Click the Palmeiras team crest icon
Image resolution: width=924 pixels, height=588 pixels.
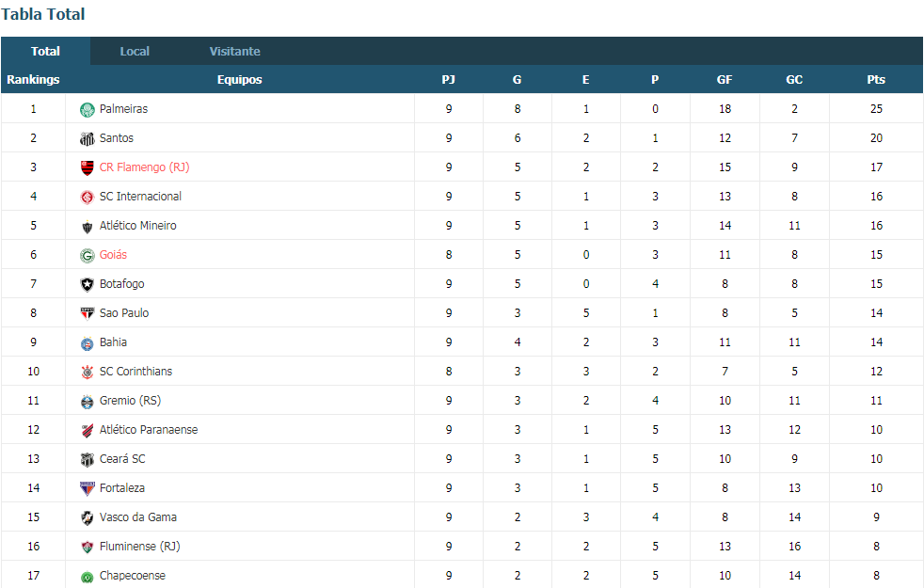(88, 109)
